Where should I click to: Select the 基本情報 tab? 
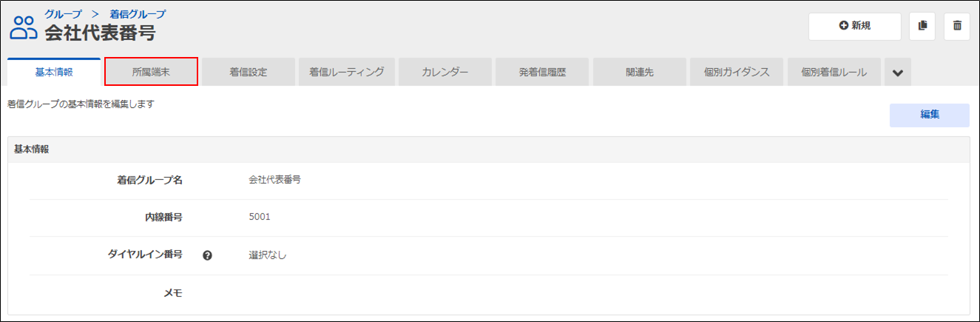click(x=53, y=73)
